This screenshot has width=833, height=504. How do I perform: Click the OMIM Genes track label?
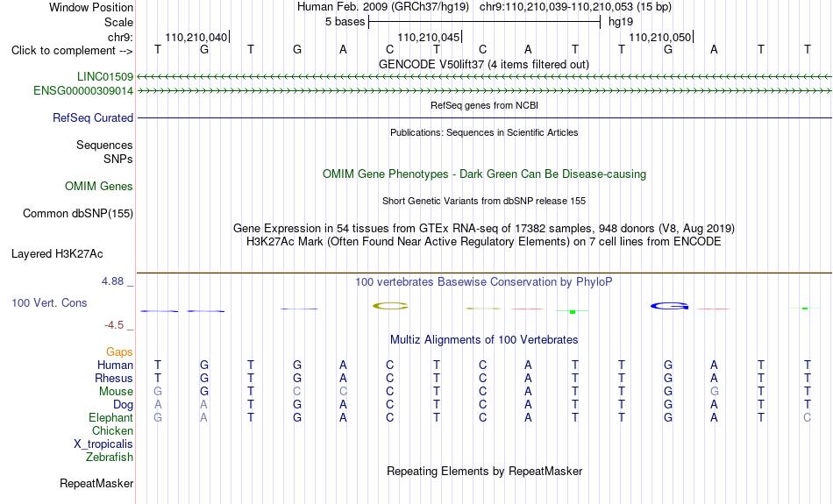(99, 187)
